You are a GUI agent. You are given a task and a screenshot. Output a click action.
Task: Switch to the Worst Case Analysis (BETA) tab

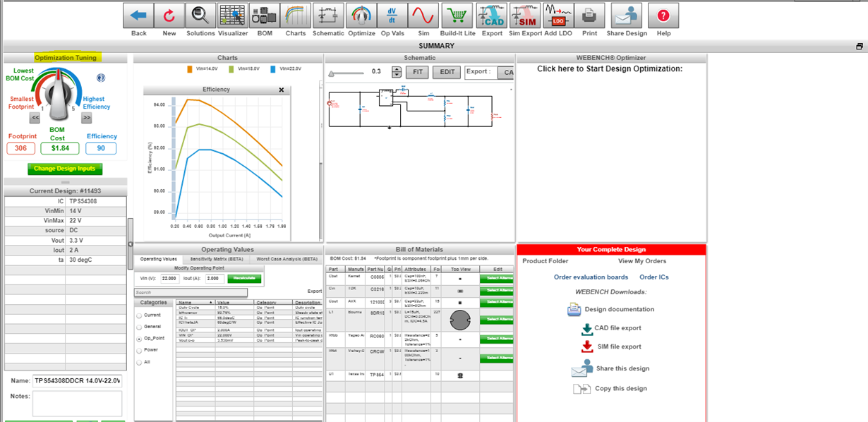pyautogui.click(x=287, y=259)
